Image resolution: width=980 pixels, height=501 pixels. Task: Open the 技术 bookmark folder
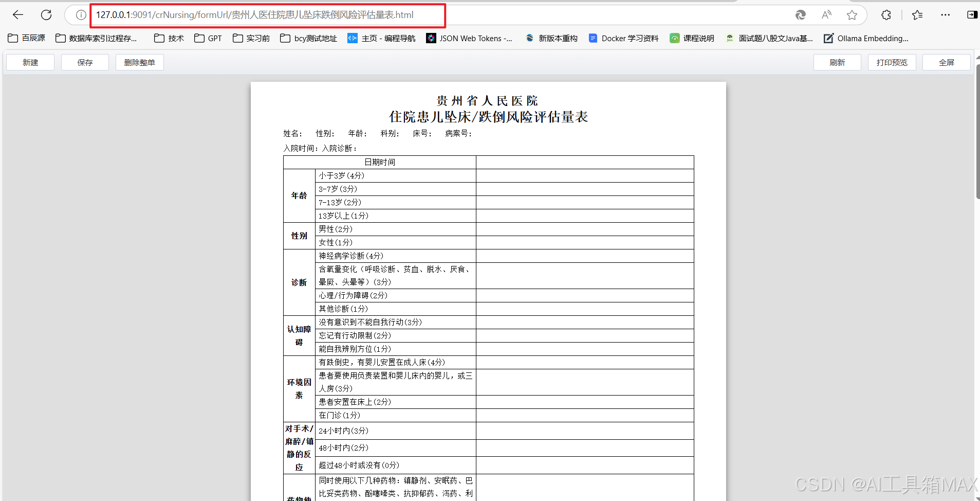pyautogui.click(x=169, y=38)
